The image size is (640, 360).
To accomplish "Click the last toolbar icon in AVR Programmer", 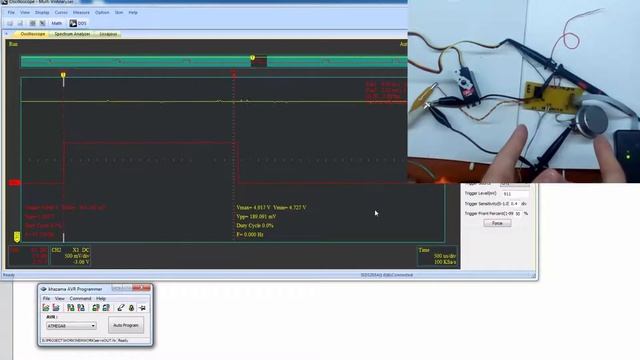I will click(142, 308).
